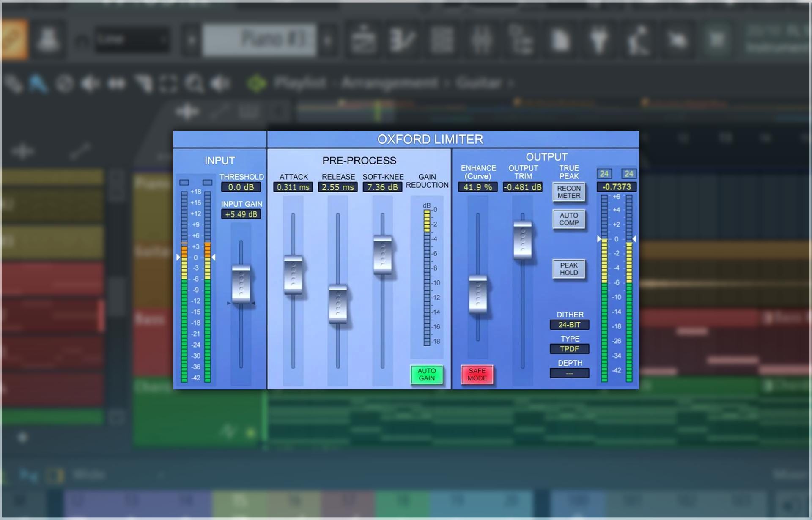
Task: Click the OUTPUT TRIM -0.481 dB field
Action: pos(523,187)
